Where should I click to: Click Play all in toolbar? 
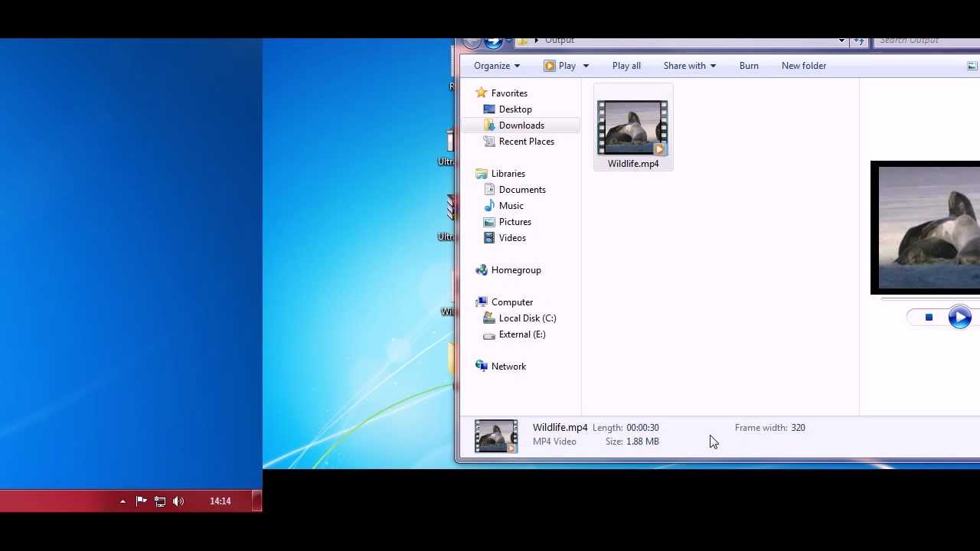click(x=626, y=66)
